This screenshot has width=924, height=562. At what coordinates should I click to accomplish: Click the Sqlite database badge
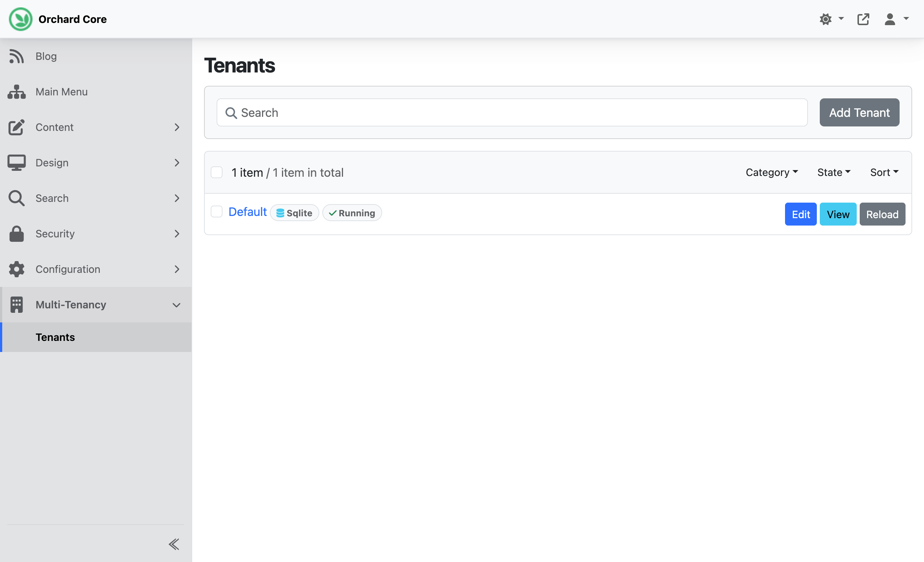294,213
